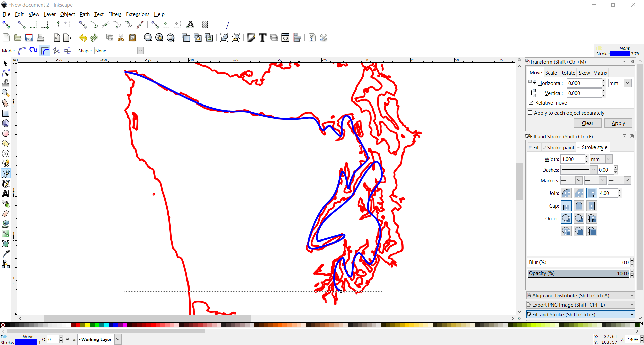
Task: Select the Zoom tool
Action: [5, 93]
